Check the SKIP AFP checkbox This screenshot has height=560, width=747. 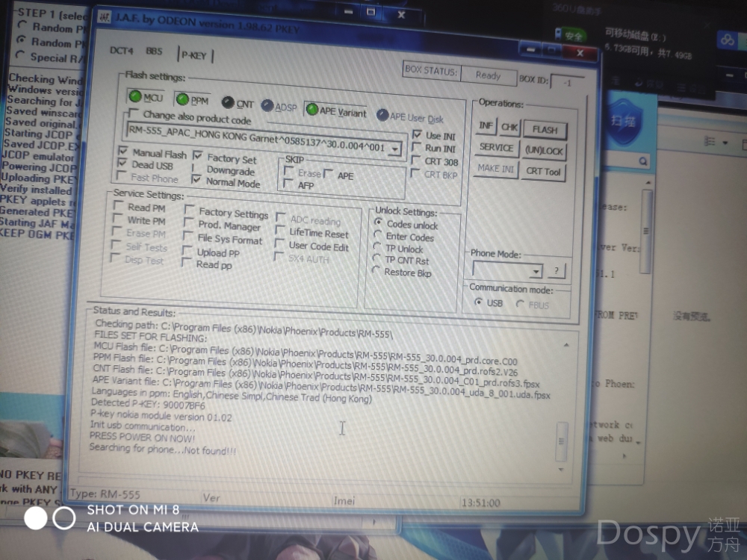pyautogui.click(x=288, y=184)
